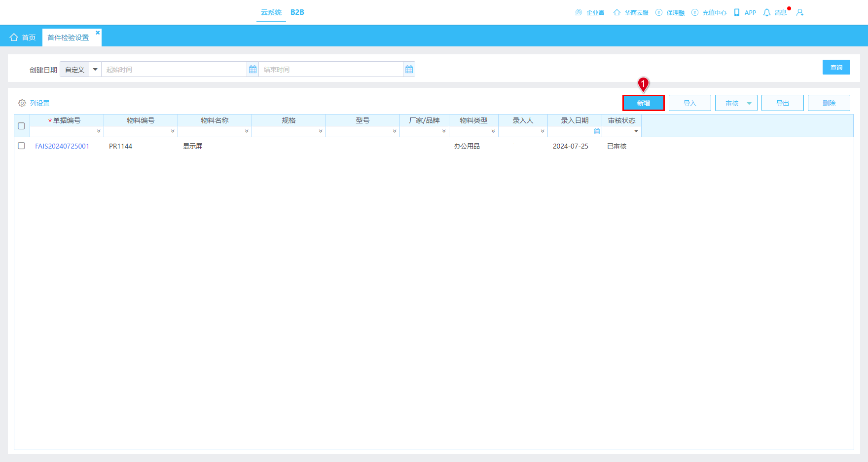Image resolution: width=868 pixels, height=462 pixels.
Task: Go to 首页 home tab
Action: (23, 38)
